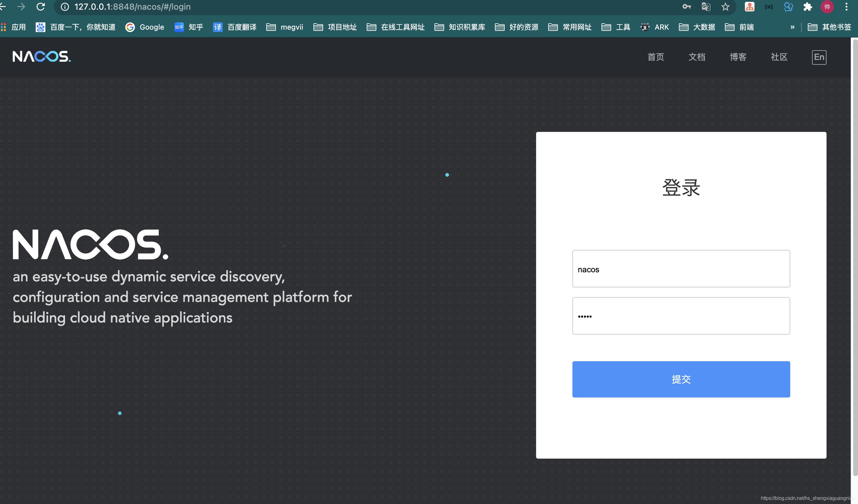Bookmark this page with the star icon
Image resolution: width=858 pixels, height=504 pixels.
(725, 6)
